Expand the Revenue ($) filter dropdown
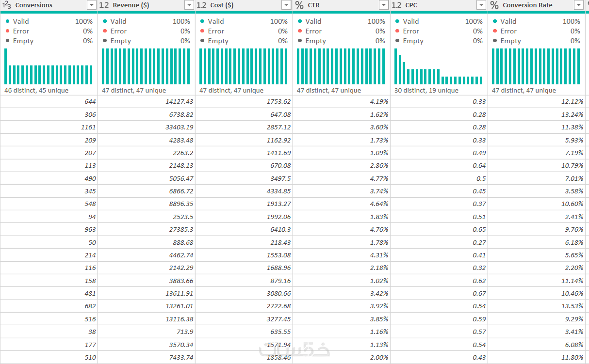This screenshot has width=589, height=364. tap(189, 5)
